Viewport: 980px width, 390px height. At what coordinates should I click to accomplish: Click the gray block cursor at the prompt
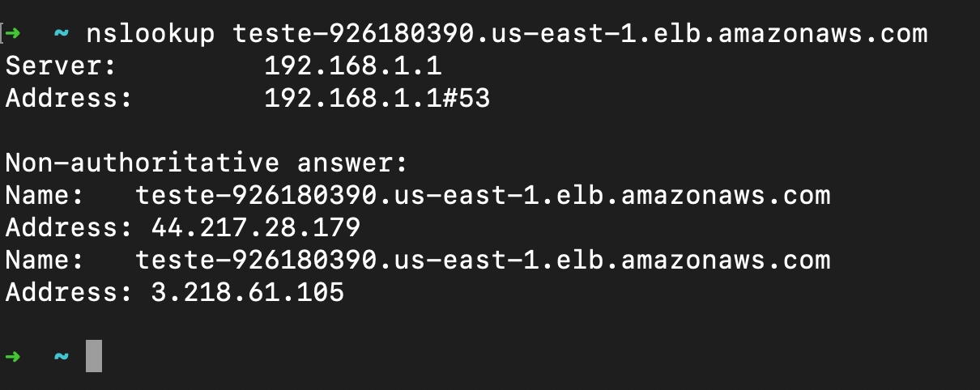tap(94, 356)
